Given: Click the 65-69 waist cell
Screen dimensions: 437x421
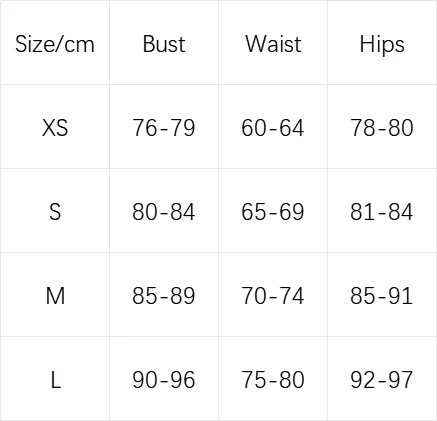Looking at the screenshot, I should coord(273,212).
